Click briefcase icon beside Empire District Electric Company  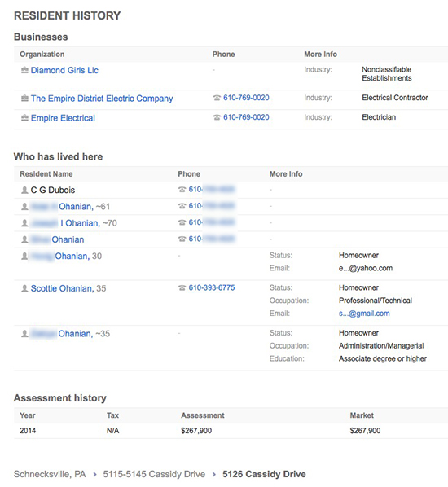(x=24, y=99)
